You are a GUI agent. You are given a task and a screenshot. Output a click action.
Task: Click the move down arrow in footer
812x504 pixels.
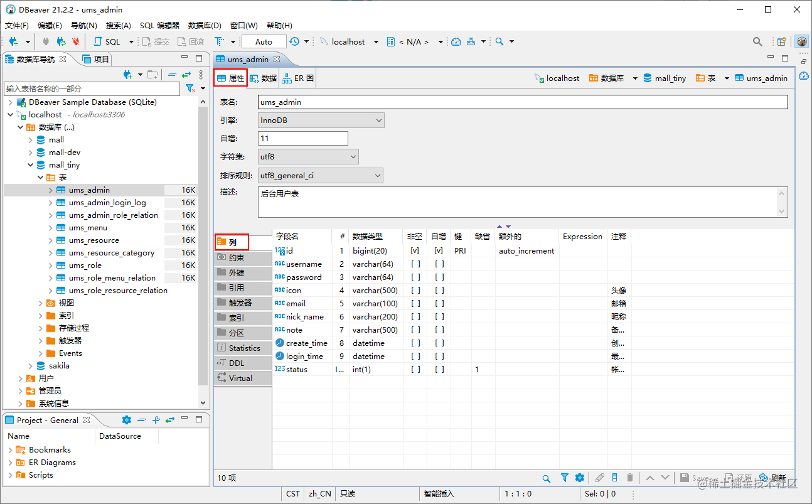pyautogui.click(x=665, y=478)
